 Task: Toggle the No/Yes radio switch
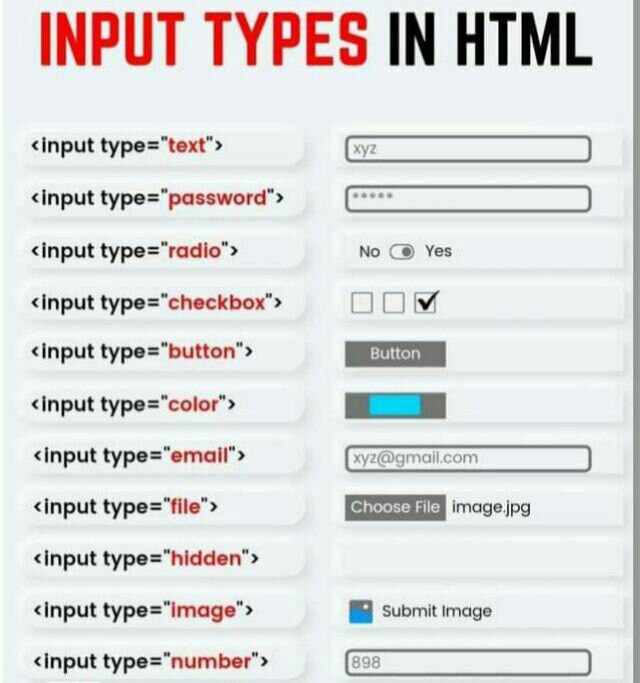(x=402, y=251)
